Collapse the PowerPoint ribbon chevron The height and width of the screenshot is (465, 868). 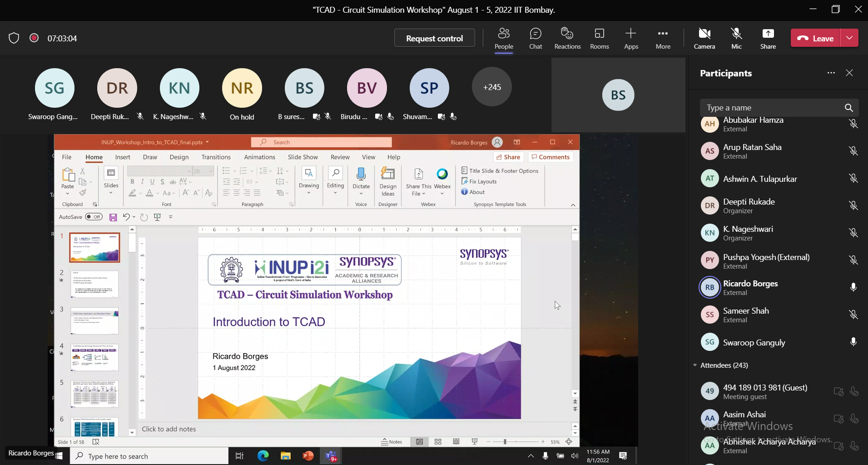573,205
